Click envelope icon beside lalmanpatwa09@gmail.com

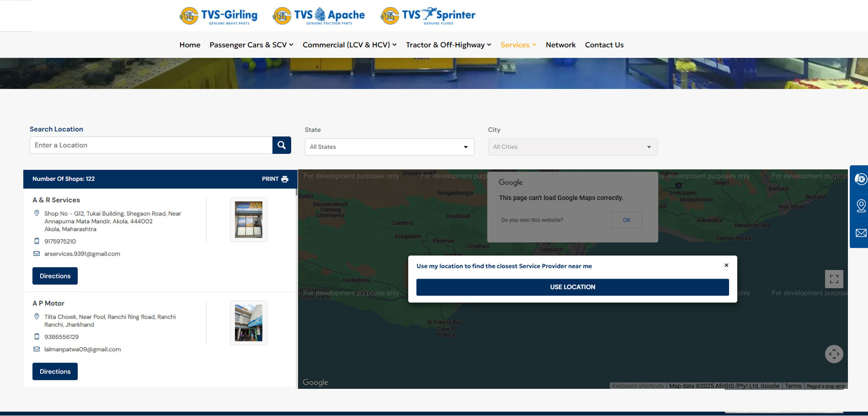[x=36, y=349]
